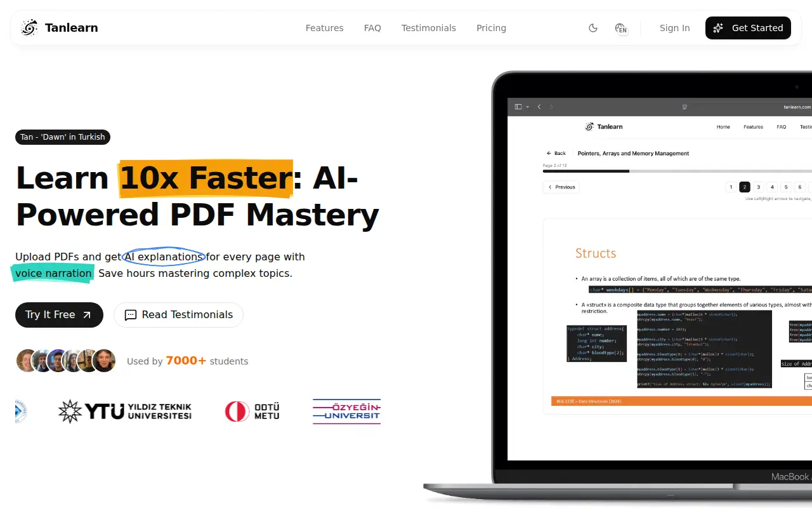Click the Try It Free button
Image resolution: width=812 pixels, height=508 pixels.
tap(59, 315)
